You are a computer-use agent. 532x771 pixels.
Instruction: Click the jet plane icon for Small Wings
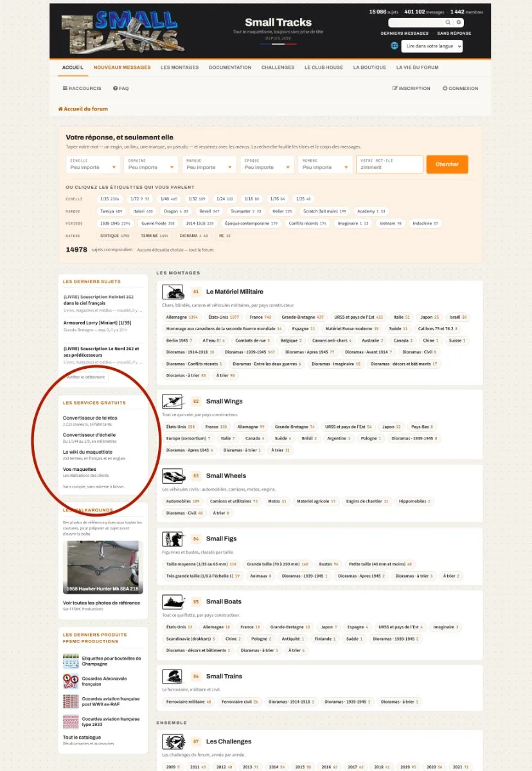[x=173, y=402]
